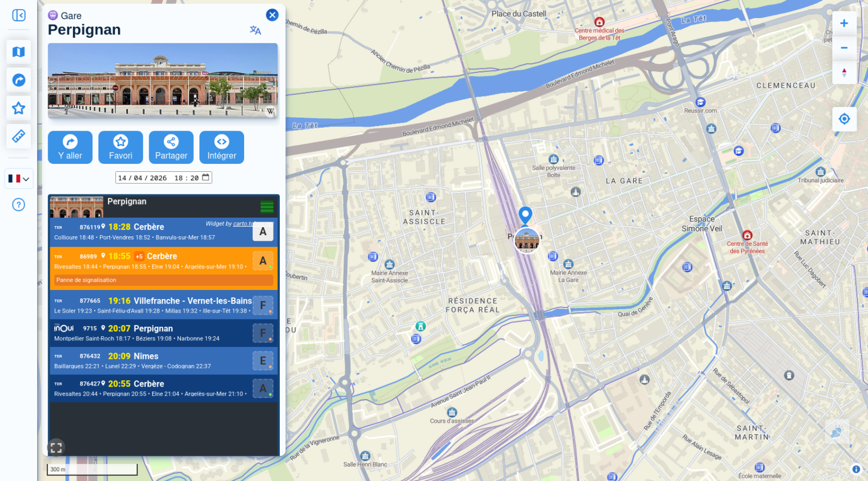
Task: Open the green departures widget menu
Action: click(267, 207)
